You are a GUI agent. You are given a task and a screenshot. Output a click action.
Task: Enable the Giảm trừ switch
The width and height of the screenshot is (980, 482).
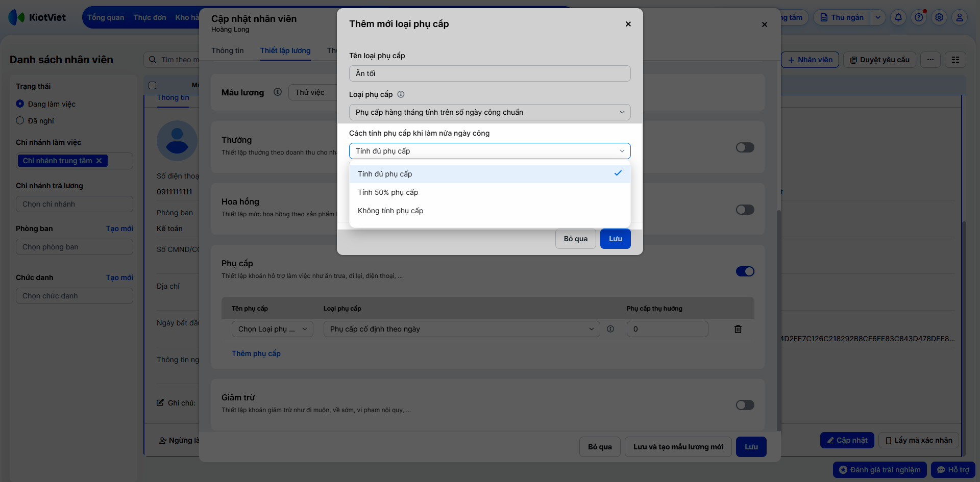745,405
